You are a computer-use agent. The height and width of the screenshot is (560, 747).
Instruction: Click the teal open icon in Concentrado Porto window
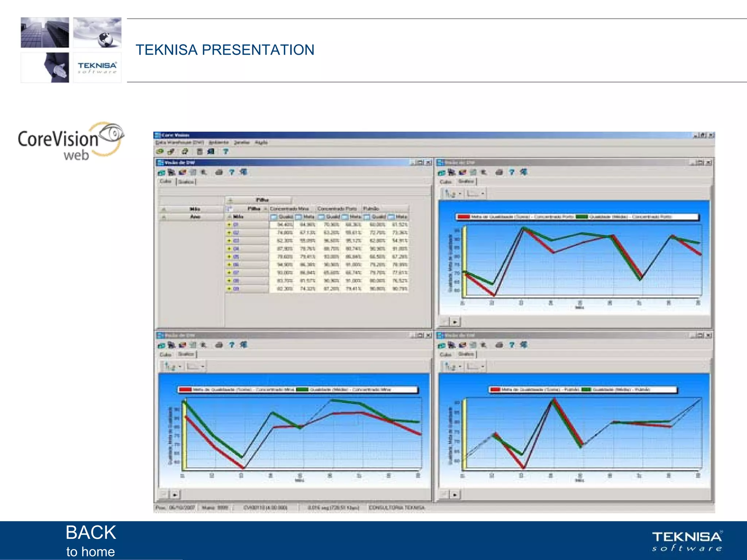point(441,172)
